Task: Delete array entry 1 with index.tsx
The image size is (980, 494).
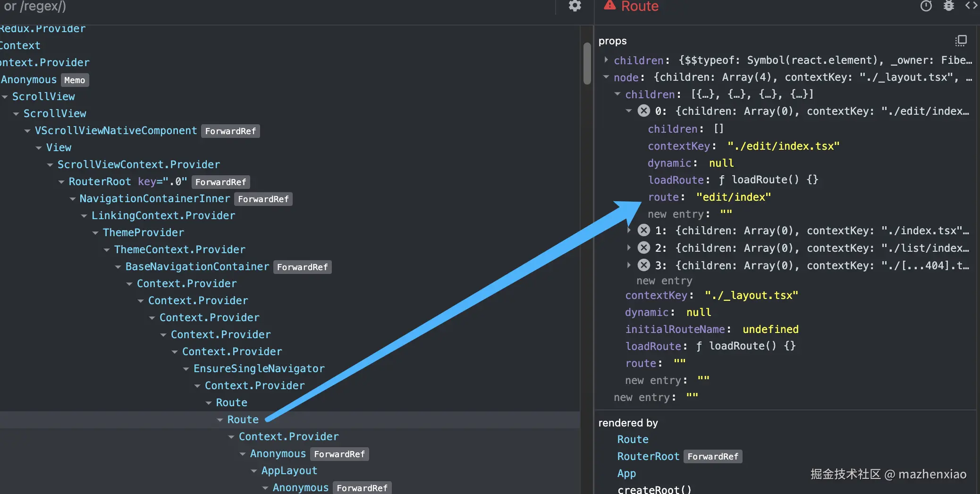Action: pos(644,230)
